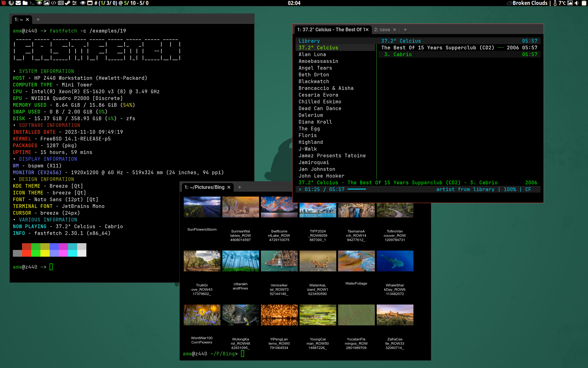Click playback progress bar in music player
Viewport: 588px width, 368px height.
click(x=357, y=189)
